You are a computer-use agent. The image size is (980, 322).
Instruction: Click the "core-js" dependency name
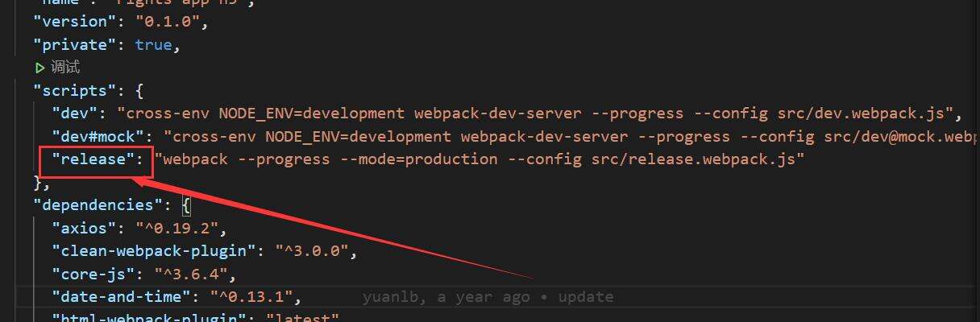click(93, 274)
